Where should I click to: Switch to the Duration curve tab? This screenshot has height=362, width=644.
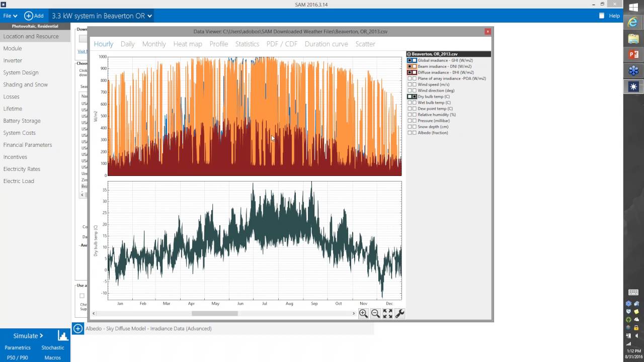[x=326, y=44]
